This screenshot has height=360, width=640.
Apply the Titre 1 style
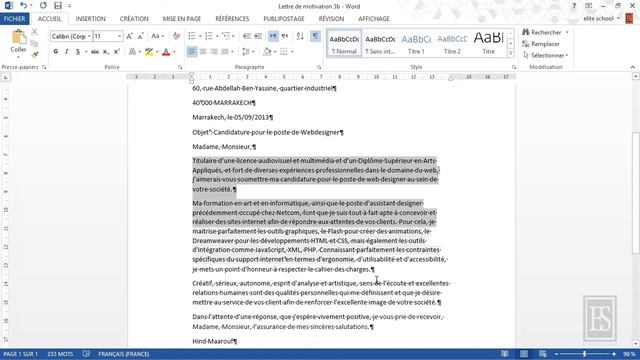[x=416, y=43]
